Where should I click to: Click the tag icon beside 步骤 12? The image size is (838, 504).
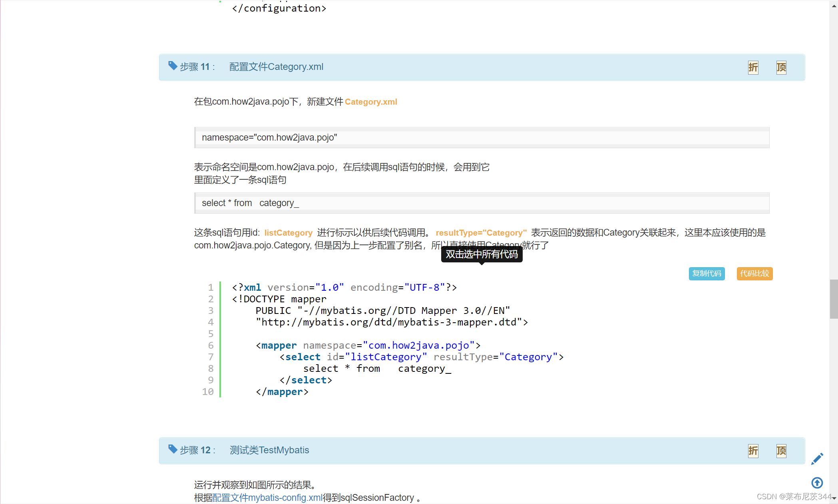[x=173, y=449]
